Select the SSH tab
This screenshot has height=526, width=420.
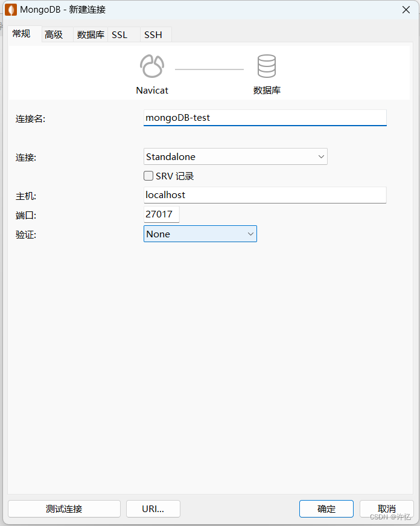pos(156,34)
